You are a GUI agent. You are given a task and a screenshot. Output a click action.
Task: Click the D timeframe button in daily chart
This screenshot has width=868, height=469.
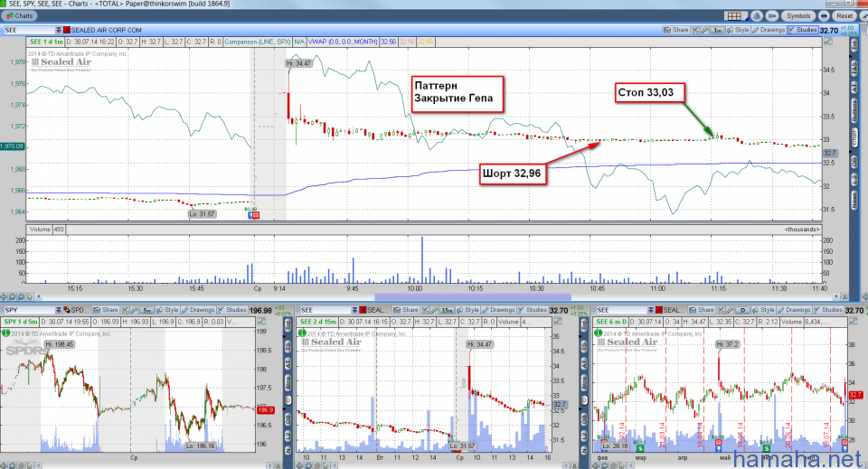tap(743, 310)
